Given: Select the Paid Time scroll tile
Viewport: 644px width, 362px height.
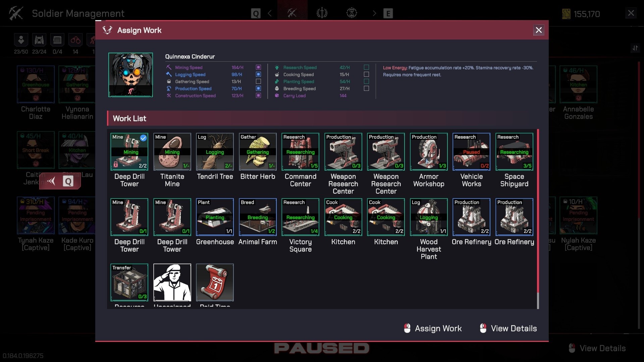Looking at the screenshot, I should (215, 283).
